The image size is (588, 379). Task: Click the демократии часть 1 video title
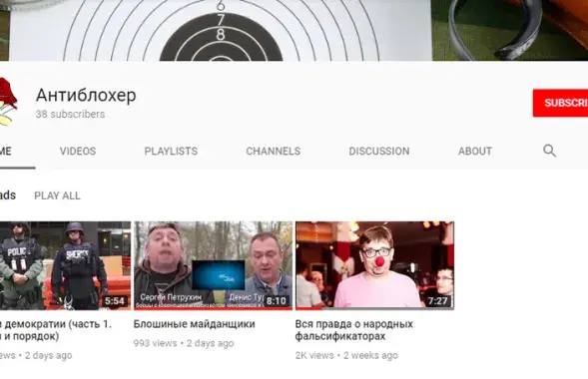point(56,330)
